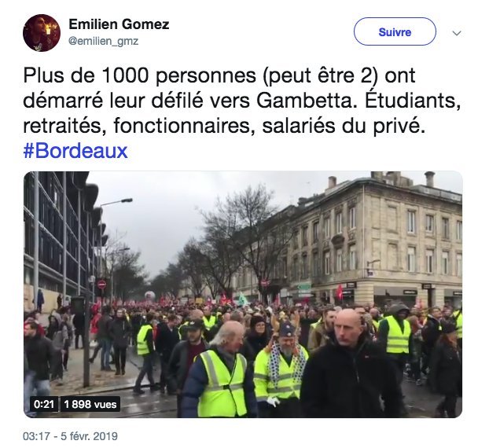Click the word Étudiants in the tweet

413,101
